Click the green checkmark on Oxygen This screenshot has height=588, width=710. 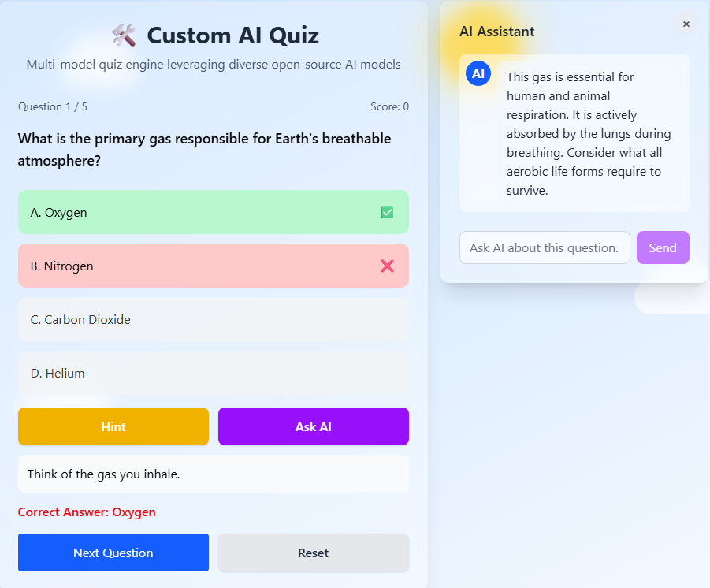click(x=387, y=212)
